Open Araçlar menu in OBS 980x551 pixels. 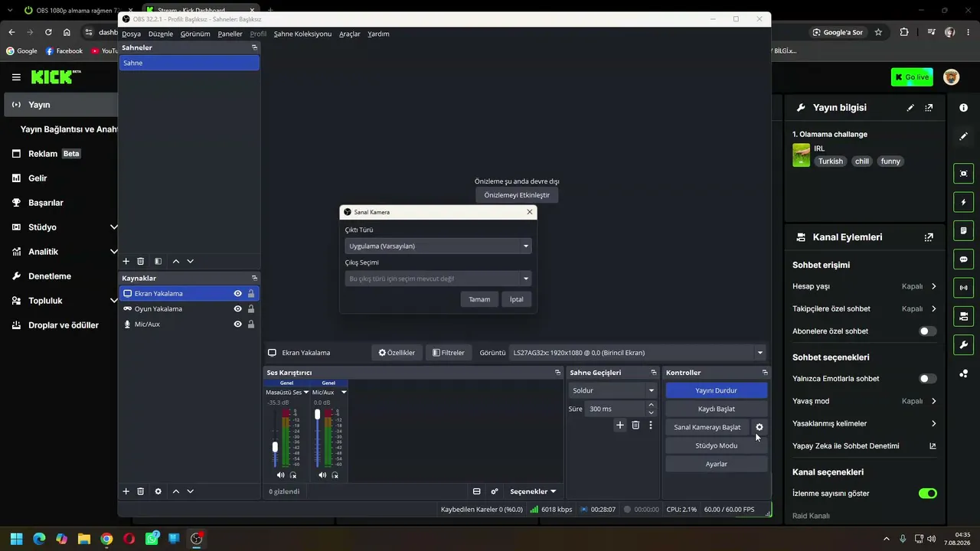(x=350, y=34)
